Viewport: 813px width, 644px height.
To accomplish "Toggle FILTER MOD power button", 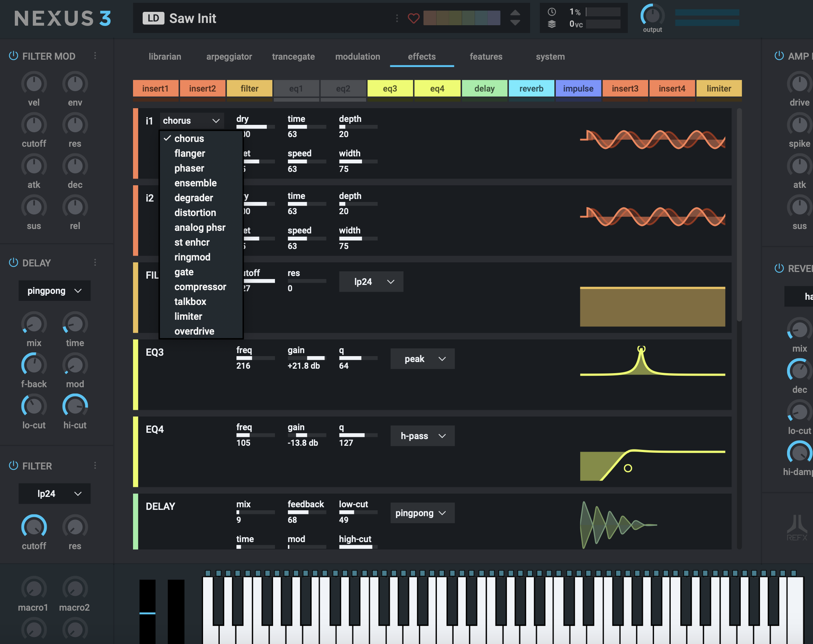I will [x=13, y=56].
